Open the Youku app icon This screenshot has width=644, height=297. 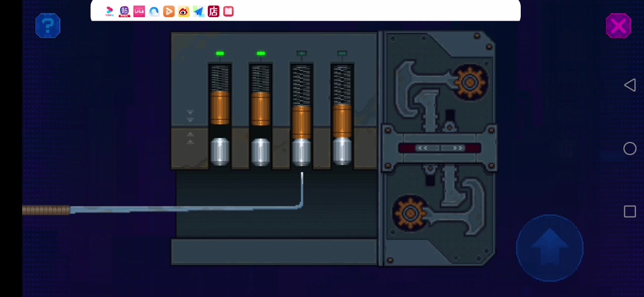pos(110,12)
